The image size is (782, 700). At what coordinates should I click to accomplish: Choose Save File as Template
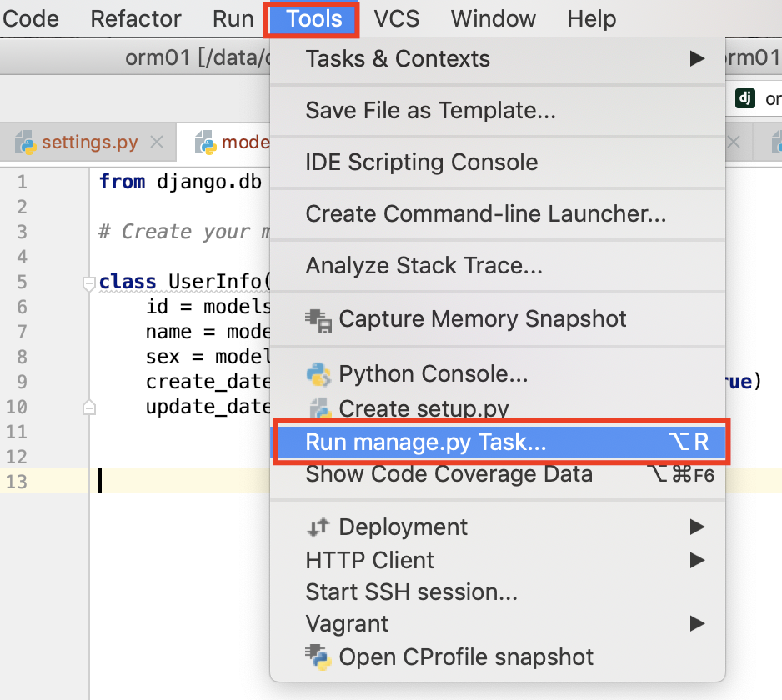430,110
